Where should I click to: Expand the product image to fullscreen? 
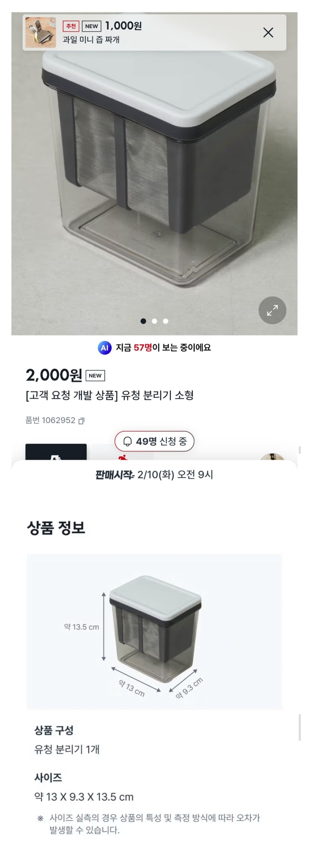(272, 310)
